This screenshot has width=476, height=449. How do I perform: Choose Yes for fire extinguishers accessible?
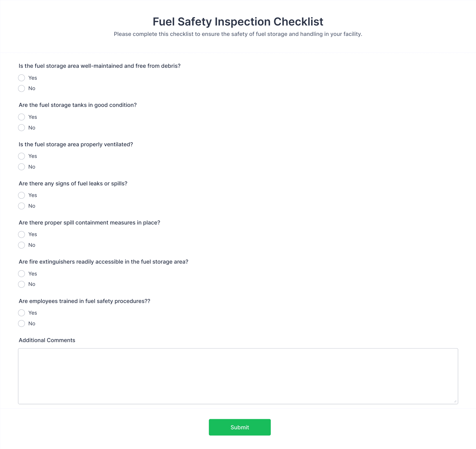(x=21, y=274)
